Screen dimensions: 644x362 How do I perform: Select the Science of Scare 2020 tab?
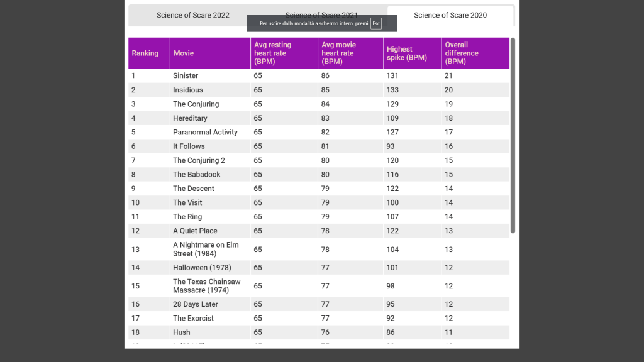coord(450,15)
